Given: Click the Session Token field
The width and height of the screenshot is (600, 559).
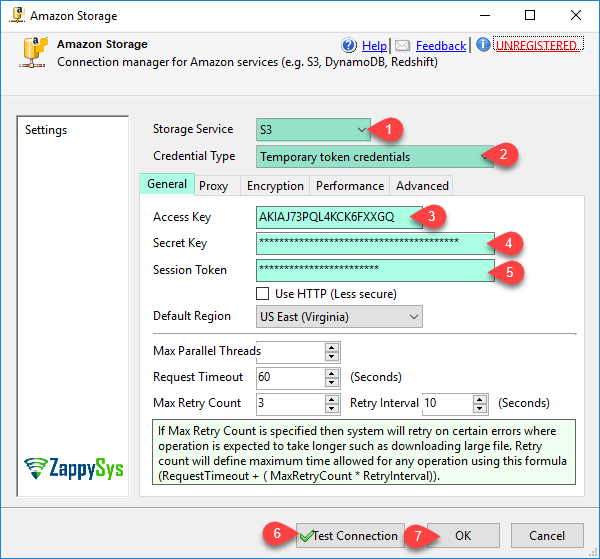Looking at the screenshot, I should 375,271.
